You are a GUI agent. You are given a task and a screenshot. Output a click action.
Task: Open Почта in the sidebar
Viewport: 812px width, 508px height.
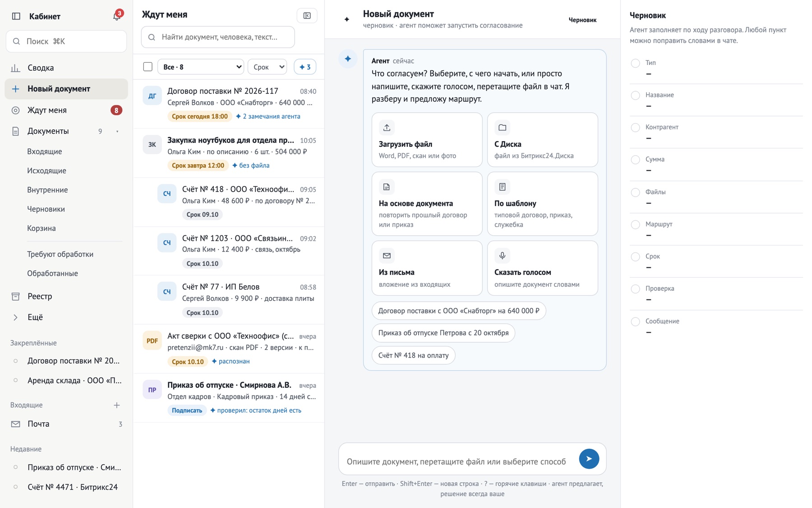tap(66, 424)
